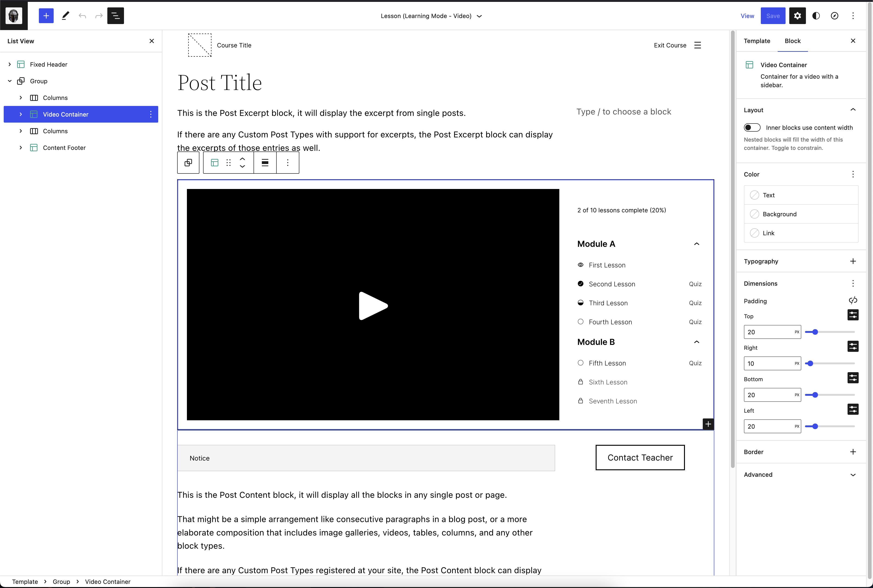Select the Fourth Lesson status circle

coord(581,322)
